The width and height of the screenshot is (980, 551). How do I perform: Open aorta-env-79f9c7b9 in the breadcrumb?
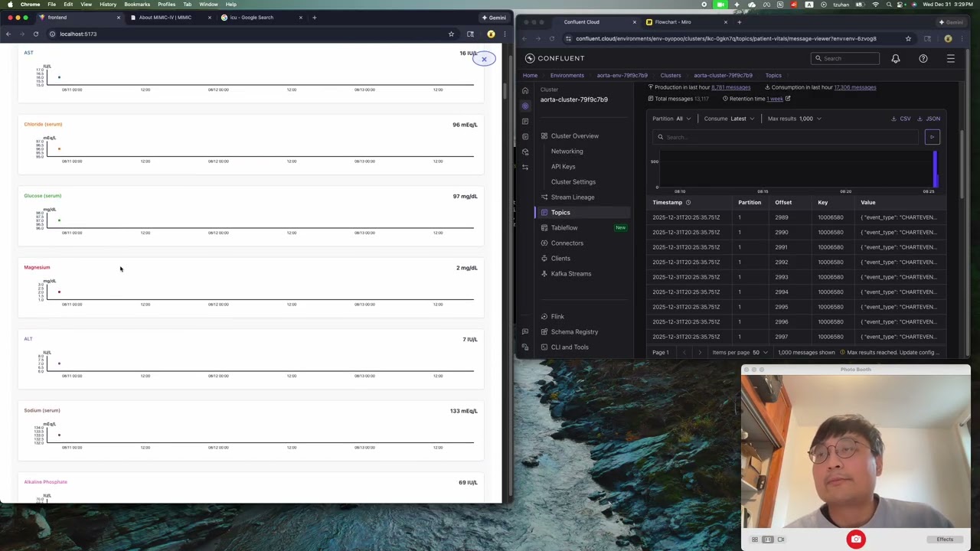click(622, 76)
